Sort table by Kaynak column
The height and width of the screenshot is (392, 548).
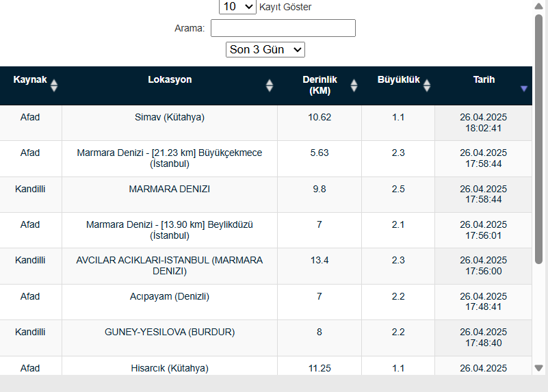point(31,86)
